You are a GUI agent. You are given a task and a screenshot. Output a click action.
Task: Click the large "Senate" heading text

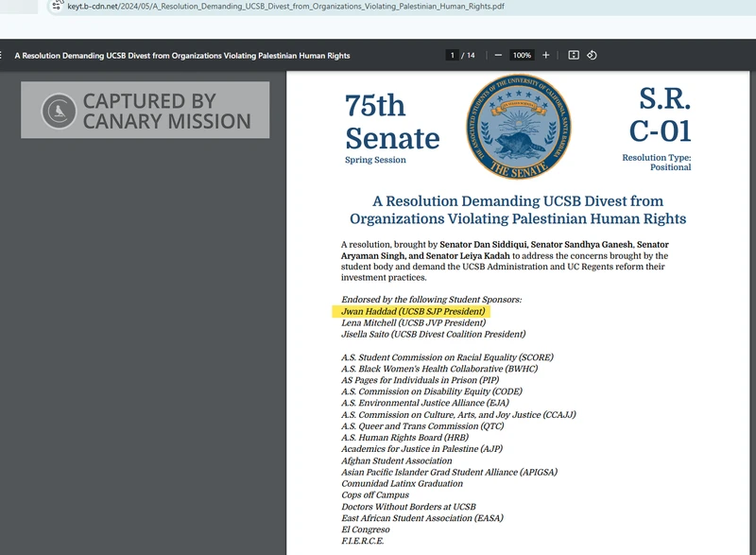coord(392,138)
